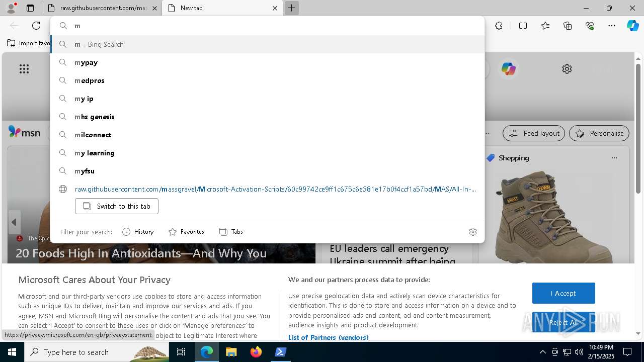Choose the 'medpros' search suggestion
The height and width of the screenshot is (362, 644).
267,80
